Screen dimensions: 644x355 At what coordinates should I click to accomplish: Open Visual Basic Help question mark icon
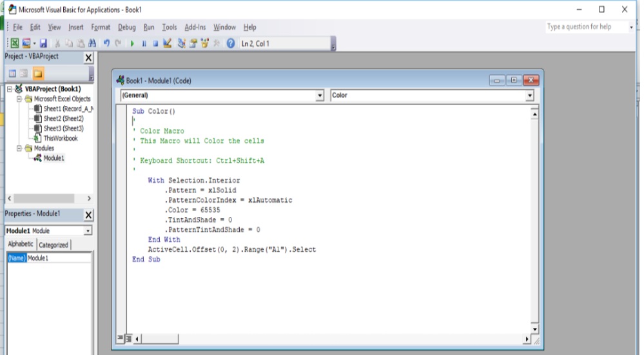click(x=231, y=43)
